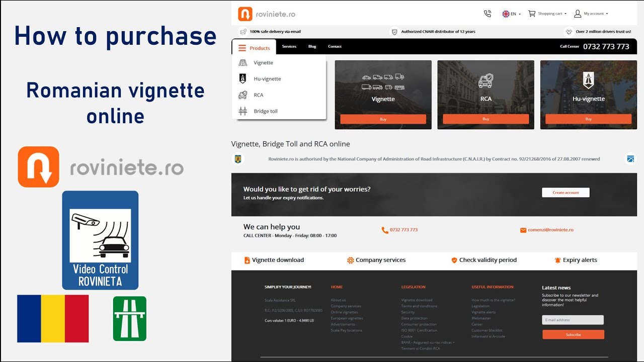Click the orange envelope icon beside the email address
Image resolution: width=644 pixels, height=362 pixels.
[x=523, y=230]
